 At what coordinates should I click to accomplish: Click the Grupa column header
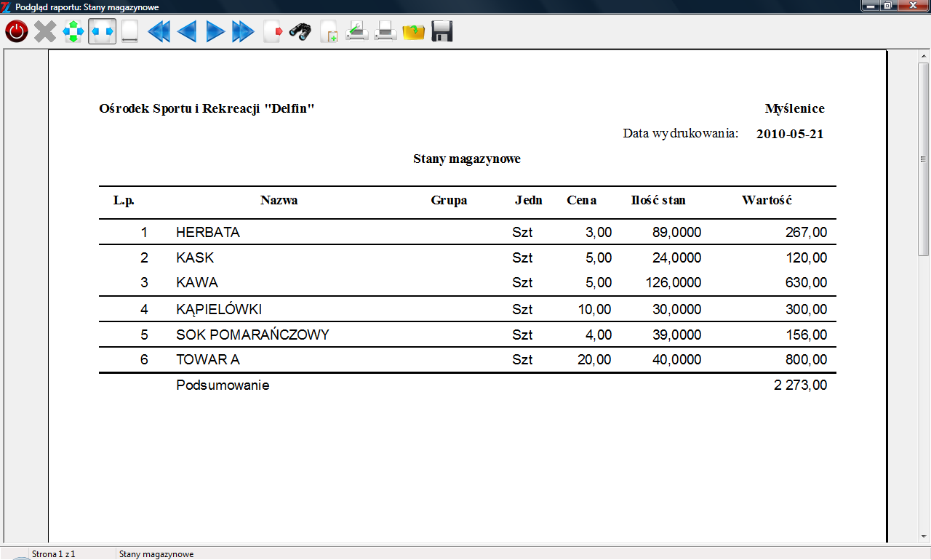[x=449, y=201]
